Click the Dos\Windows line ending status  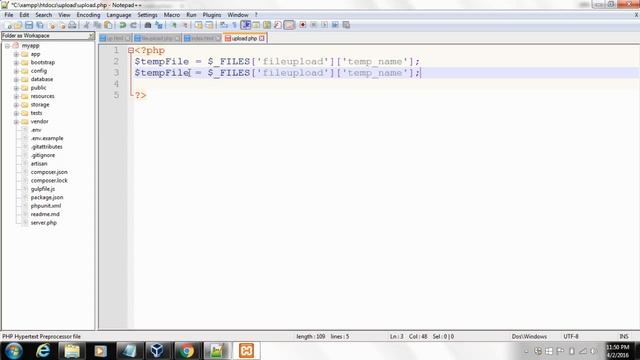(529, 337)
